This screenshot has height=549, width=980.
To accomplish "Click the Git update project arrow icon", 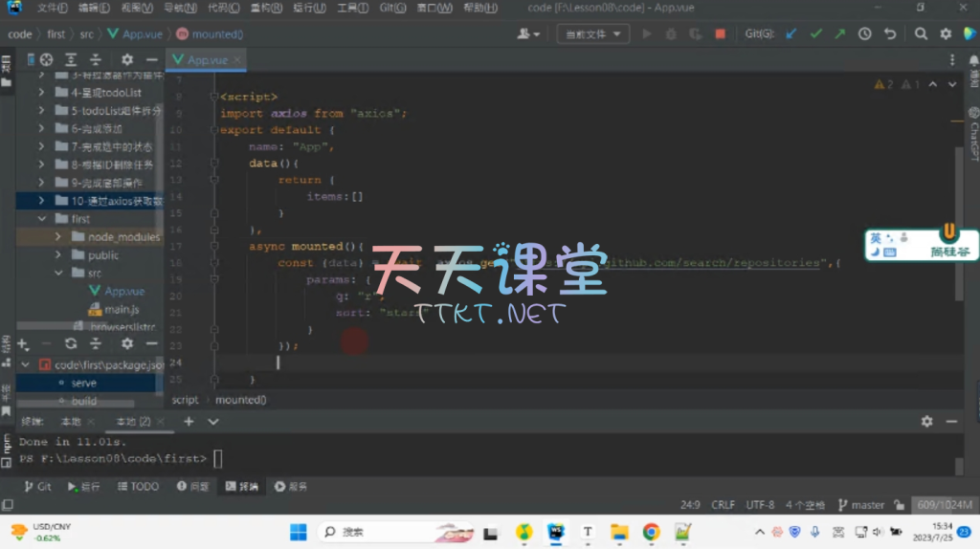I will 791,33.
